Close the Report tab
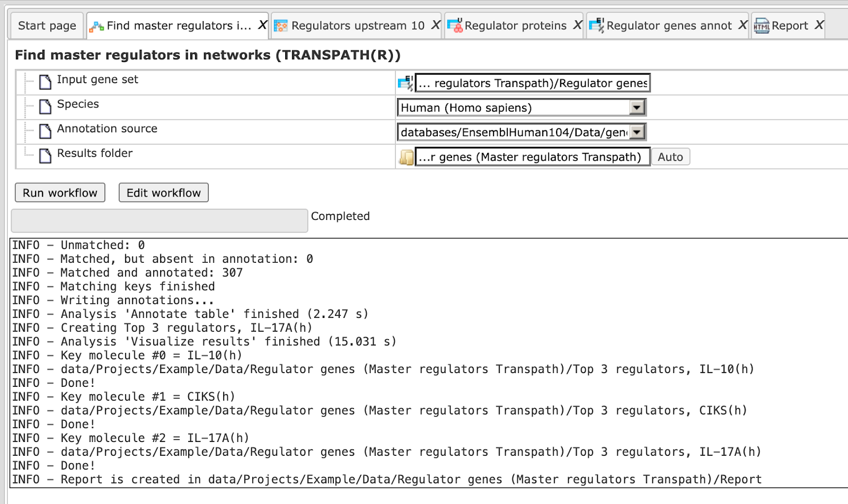 click(x=819, y=25)
